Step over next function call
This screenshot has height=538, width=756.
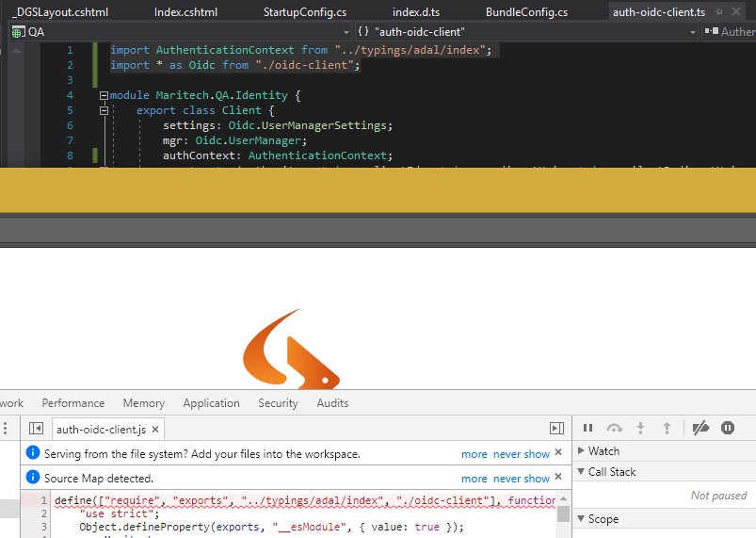tap(614, 428)
